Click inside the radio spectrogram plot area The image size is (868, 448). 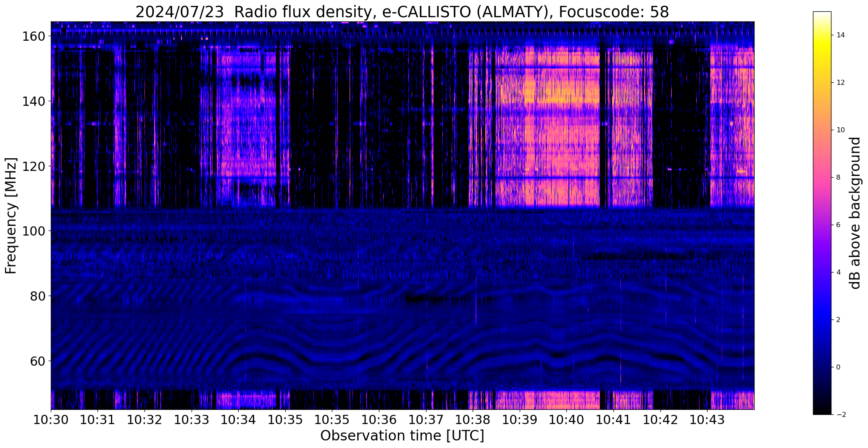point(402,215)
